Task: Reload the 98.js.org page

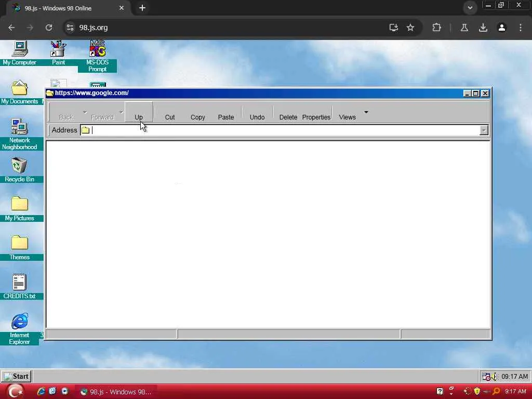Action: [49, 28]
